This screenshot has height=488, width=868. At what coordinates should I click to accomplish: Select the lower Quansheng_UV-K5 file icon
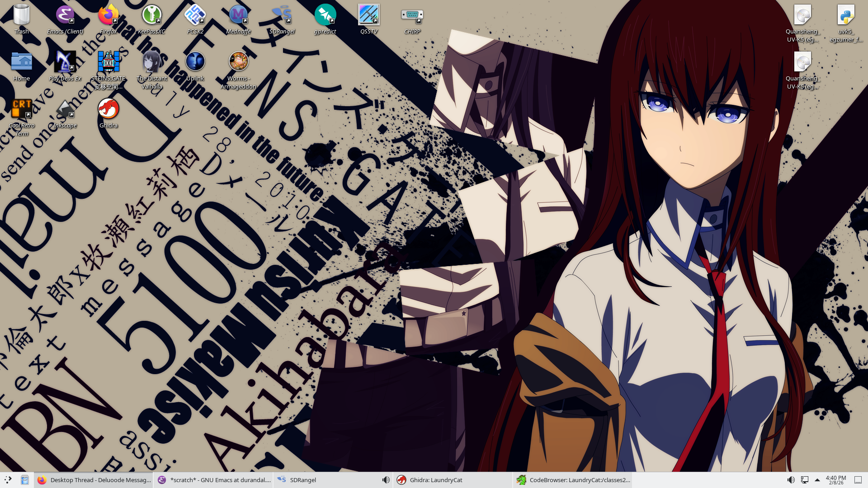[x=802, y=70]
